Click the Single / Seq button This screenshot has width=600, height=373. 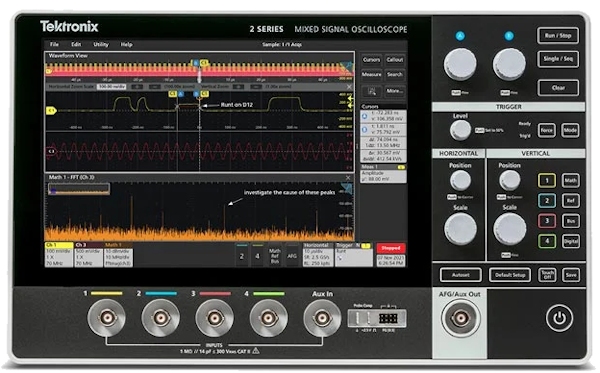point(558,59)
